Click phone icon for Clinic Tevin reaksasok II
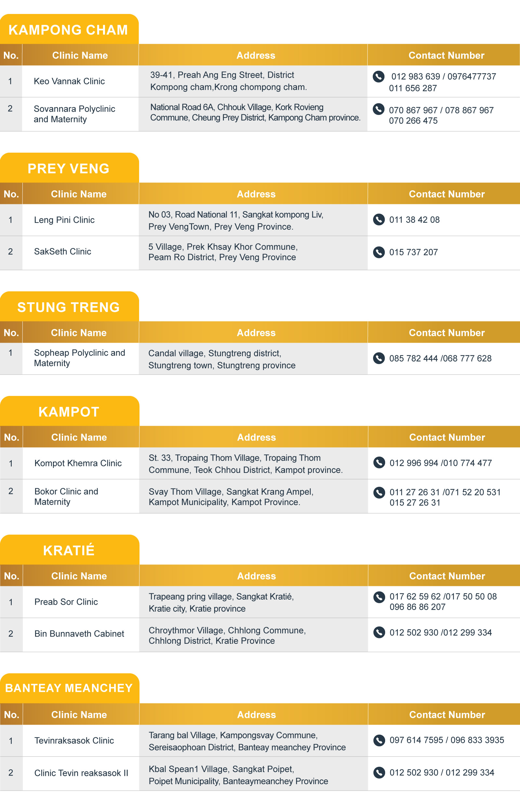The image size is (520, 812). [379, 772]
